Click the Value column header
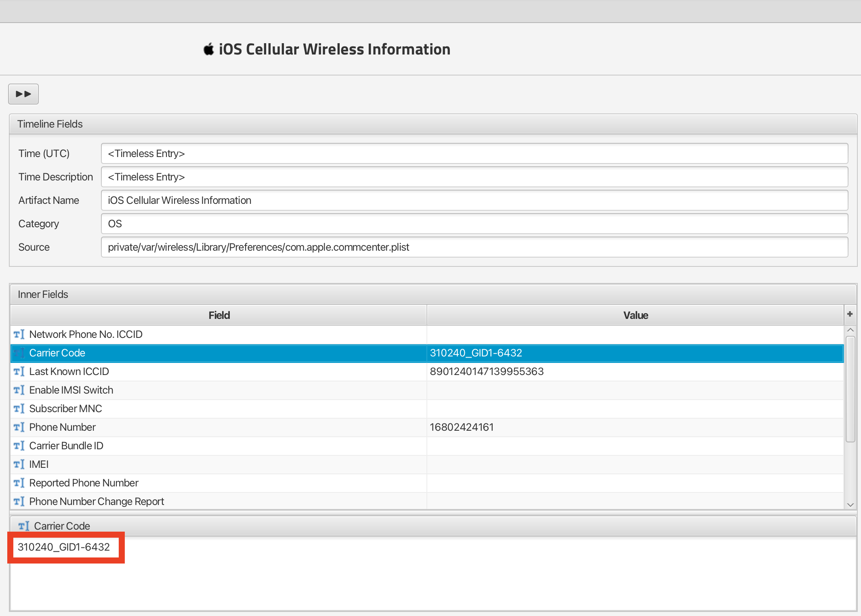The image size is (861, 616). pos(635,315)
